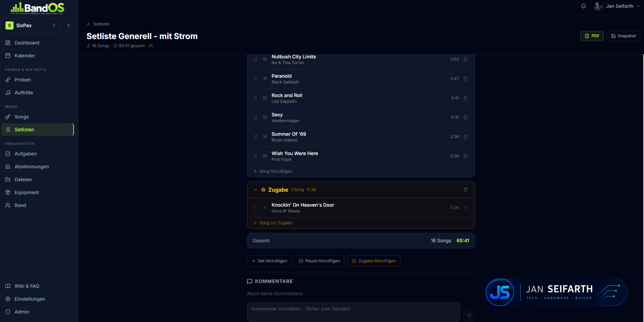Click Zugabe hinzufügen button

click(x=374, y=261)
